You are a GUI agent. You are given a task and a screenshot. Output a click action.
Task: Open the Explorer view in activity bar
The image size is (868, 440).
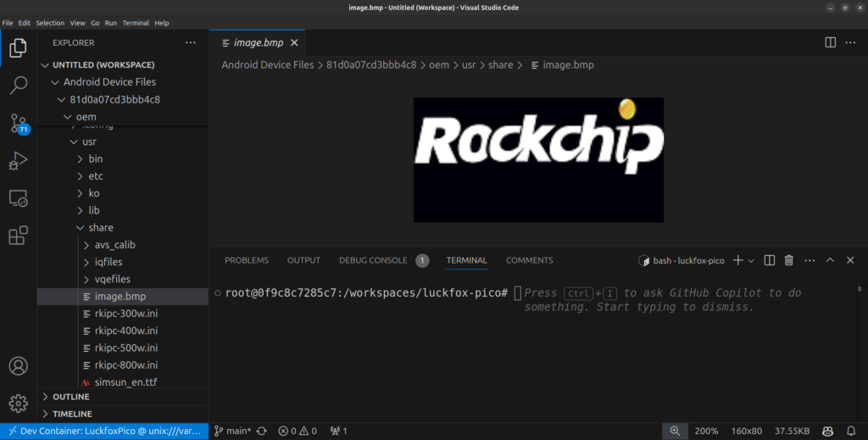(18, 48)
